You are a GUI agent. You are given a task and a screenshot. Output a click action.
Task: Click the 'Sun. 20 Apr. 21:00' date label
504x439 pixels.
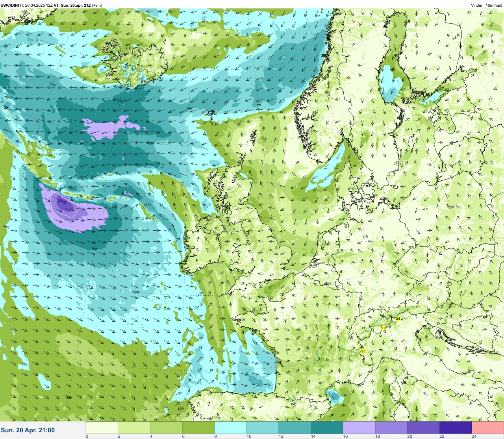click(28, 430)
